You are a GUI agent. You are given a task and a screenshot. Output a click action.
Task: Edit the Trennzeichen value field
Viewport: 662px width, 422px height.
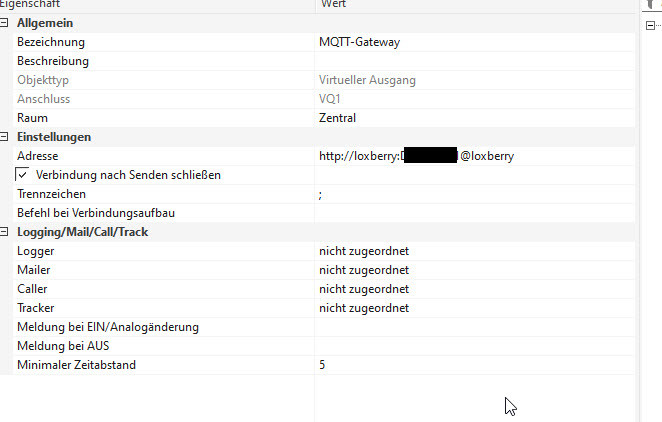pyautogui.click(x=475, y=194)
